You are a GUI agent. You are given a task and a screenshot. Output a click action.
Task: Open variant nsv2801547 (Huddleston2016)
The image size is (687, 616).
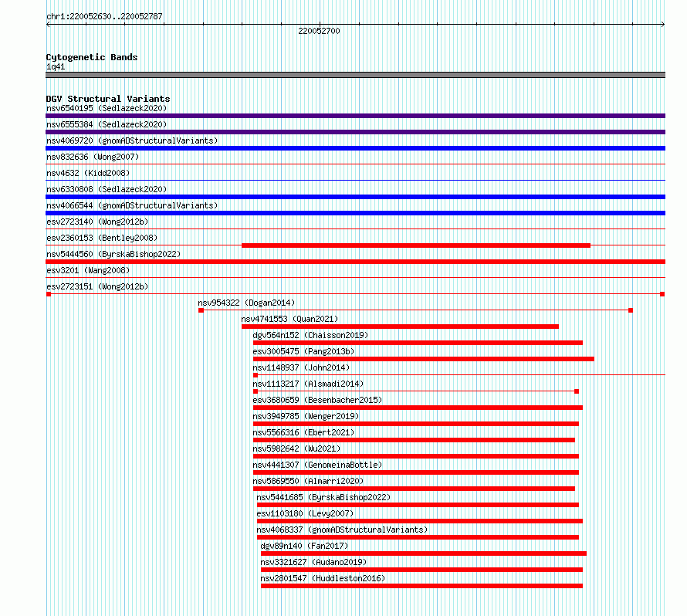point(323,578)
